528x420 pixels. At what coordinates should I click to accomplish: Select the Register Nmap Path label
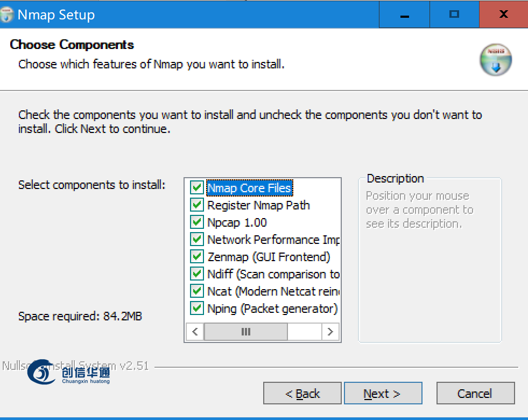point(258,205)
